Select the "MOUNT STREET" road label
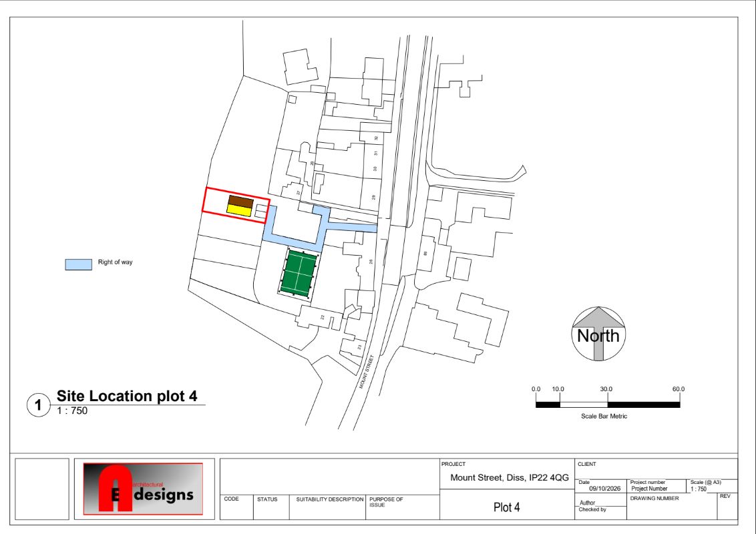 coord(367,372)
